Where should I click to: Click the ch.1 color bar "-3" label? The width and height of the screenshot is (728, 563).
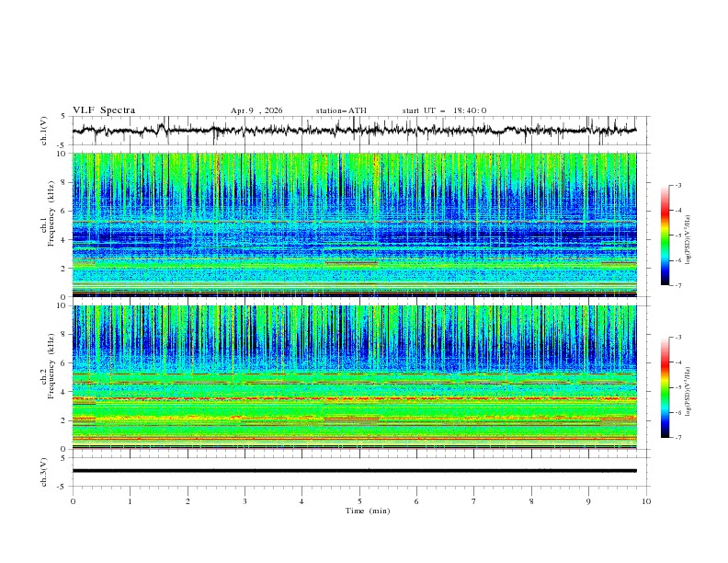click(678, 185)
